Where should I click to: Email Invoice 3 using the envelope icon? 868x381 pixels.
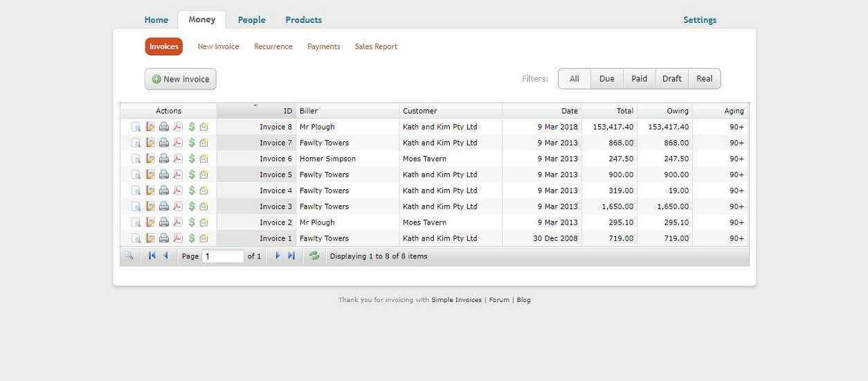[x=204, y=206]
